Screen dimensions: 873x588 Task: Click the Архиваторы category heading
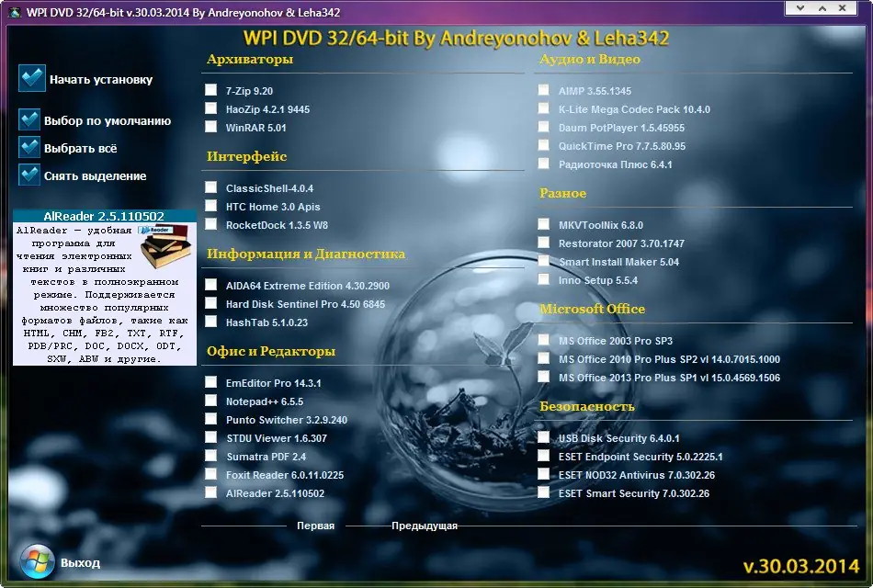click(x=250, y=59)
